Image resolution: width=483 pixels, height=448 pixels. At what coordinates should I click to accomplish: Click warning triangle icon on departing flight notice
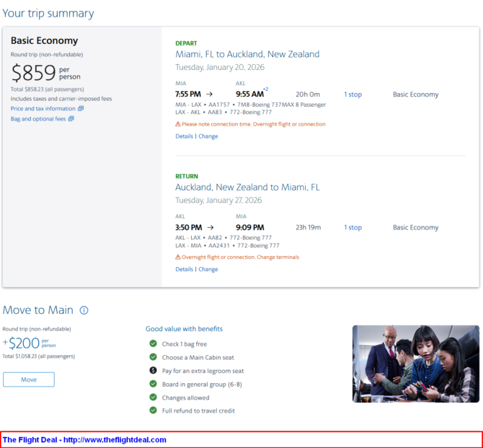click(178, 124)
